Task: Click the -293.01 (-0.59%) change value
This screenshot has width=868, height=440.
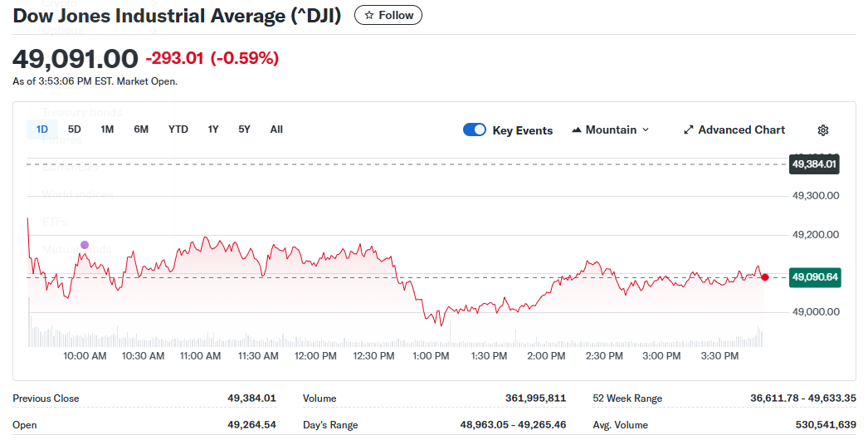Action: (x=212, y=58)
